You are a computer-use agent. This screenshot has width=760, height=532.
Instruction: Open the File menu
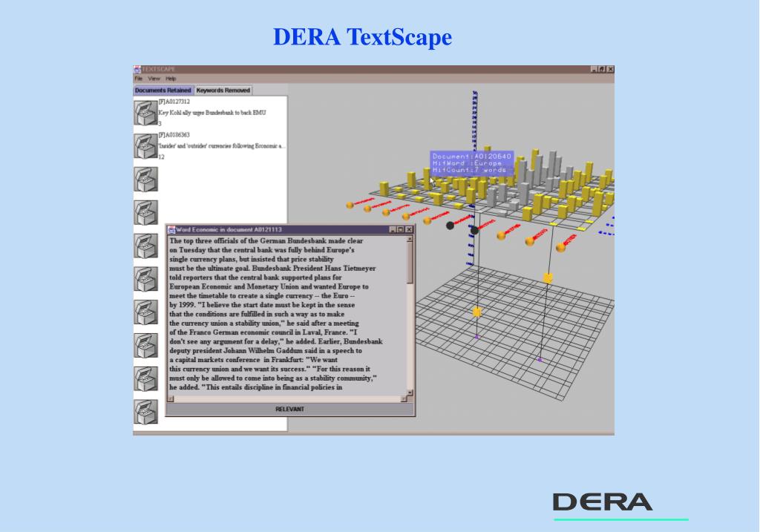click(x=139, y=79)
